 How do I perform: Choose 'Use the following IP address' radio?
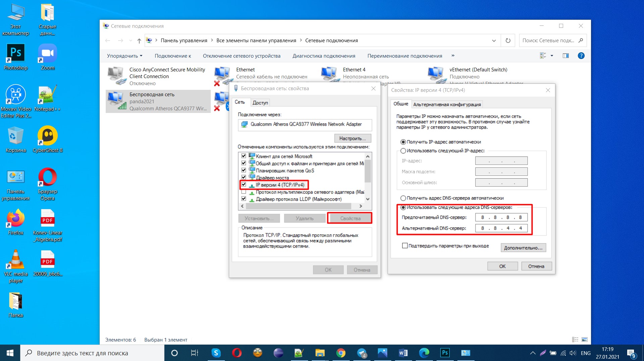click(403, 151)
